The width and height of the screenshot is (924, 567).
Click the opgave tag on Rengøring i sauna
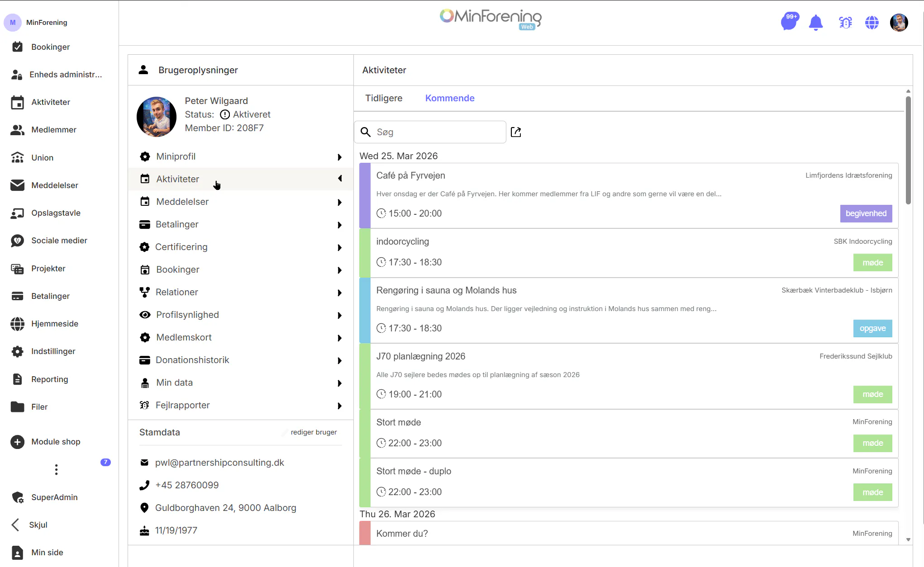873,329
